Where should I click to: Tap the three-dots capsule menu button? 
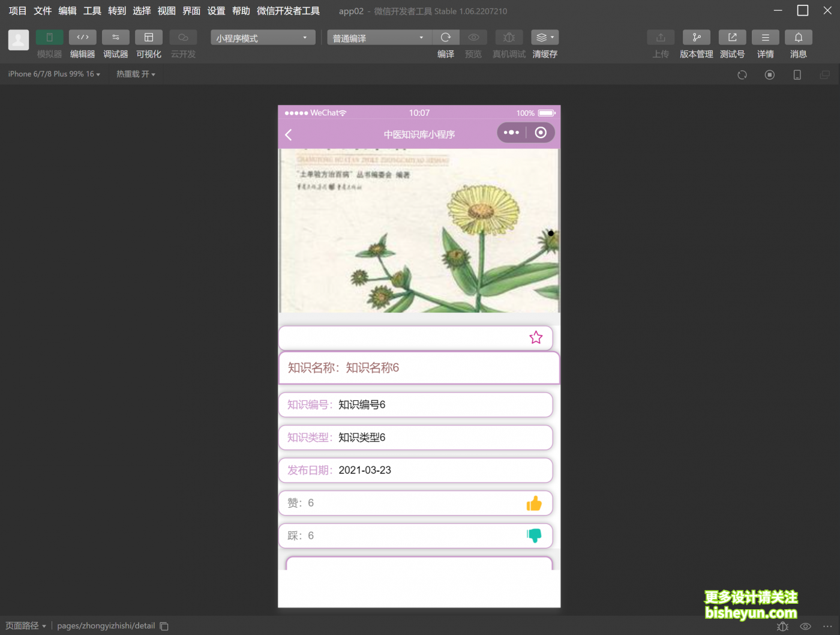pos(511,133)
